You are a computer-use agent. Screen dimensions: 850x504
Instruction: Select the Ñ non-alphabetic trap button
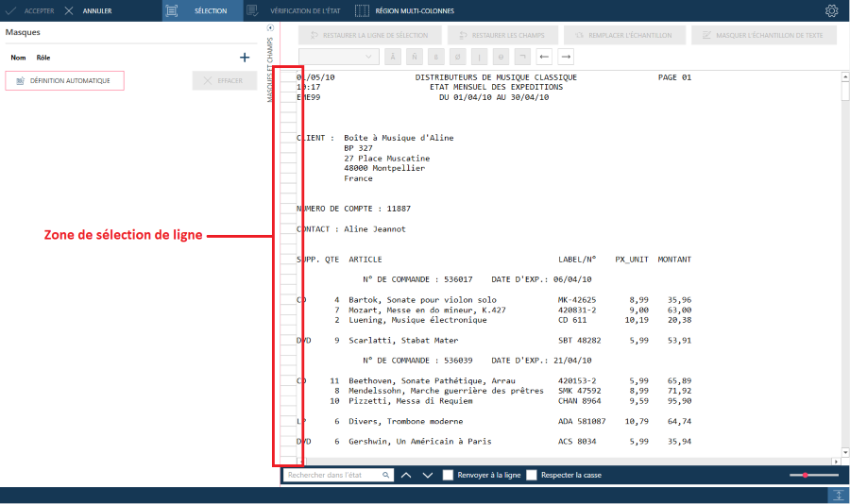415,57
